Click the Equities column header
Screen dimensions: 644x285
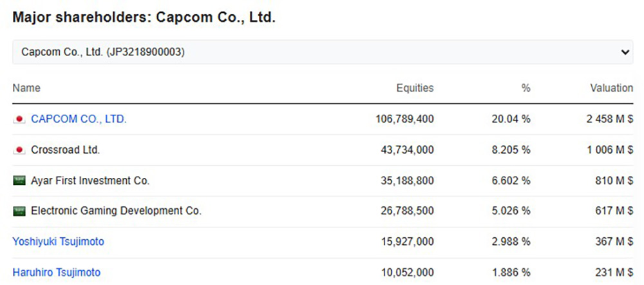[415, 88]
